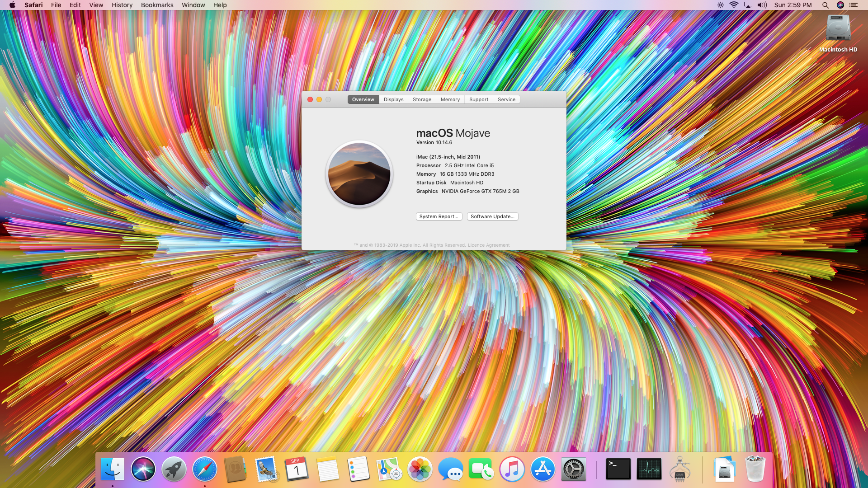Switch to the Storage tab

tap(422, 99)
